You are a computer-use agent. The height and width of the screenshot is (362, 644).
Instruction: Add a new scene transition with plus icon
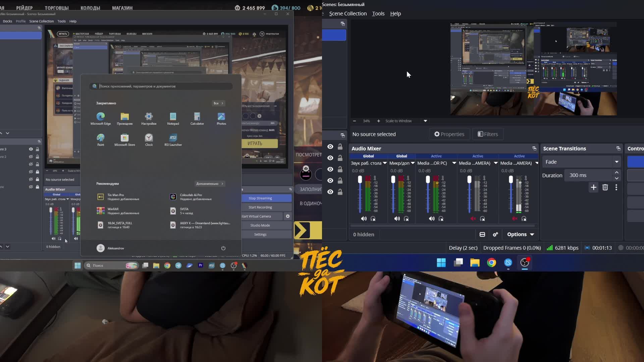pyautogui.click(x=593, y=187)
